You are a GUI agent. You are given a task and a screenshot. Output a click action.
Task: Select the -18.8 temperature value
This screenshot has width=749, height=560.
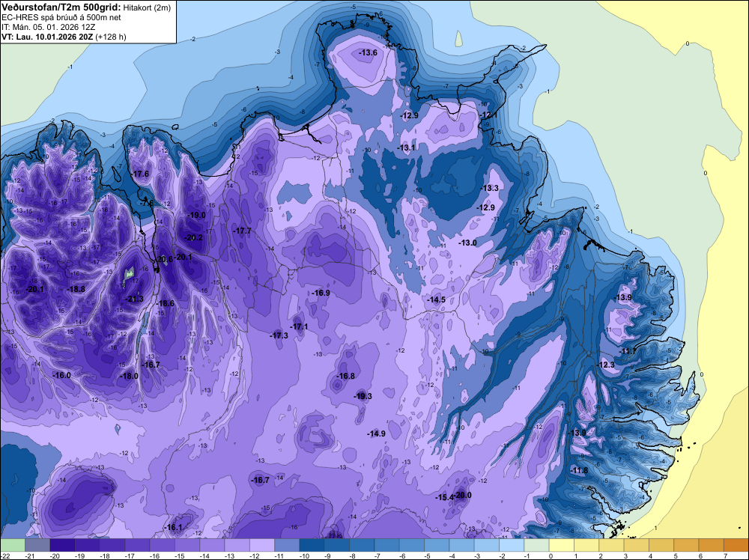tap(76, 289)
